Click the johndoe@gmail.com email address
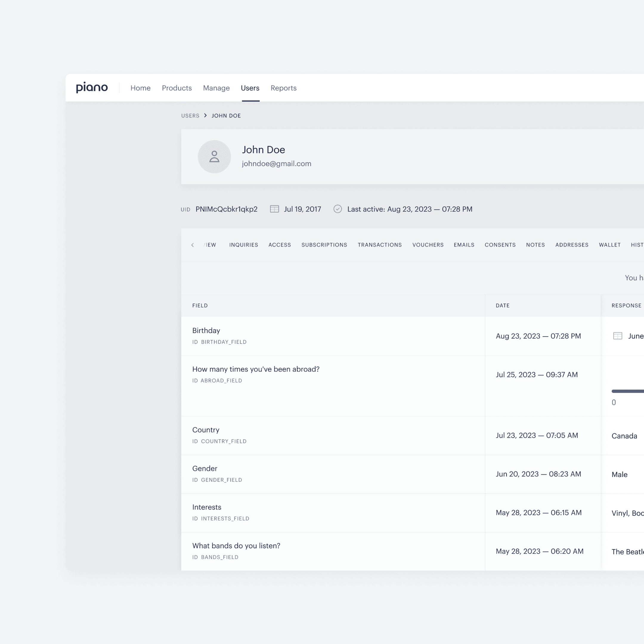Image resolution: width=644 pixels, height=644 pixels. pos(276,164)
